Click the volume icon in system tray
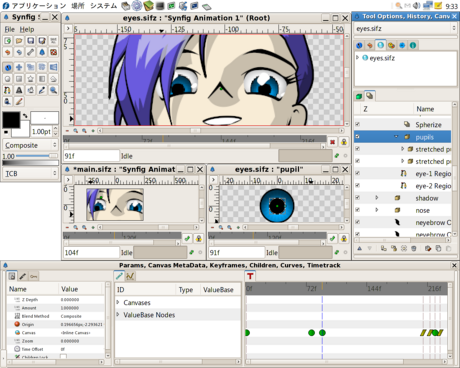460x368 pixels. click(x=416, y=6)
